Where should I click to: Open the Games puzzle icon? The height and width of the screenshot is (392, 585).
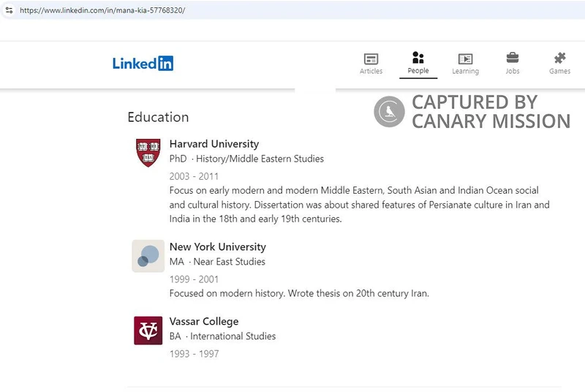[559, 59]
